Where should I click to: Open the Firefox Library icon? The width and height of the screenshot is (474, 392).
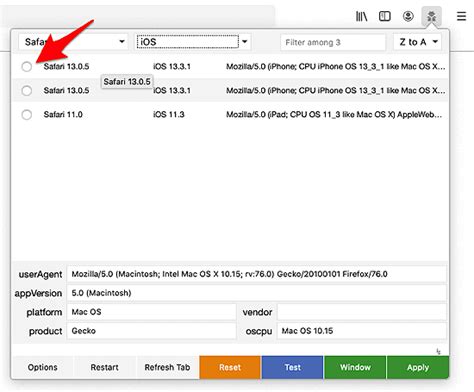click(x=361, y=16)
